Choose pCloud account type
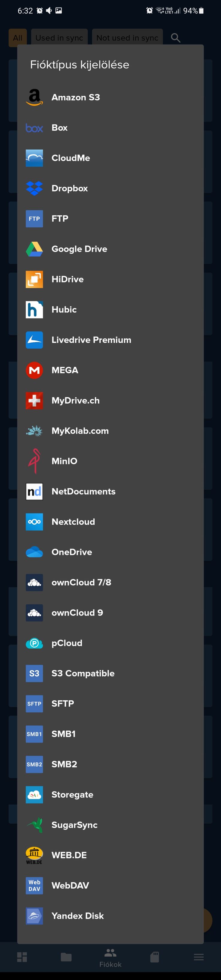The width and height of the screenshot is (221, 980). (110, 643)
